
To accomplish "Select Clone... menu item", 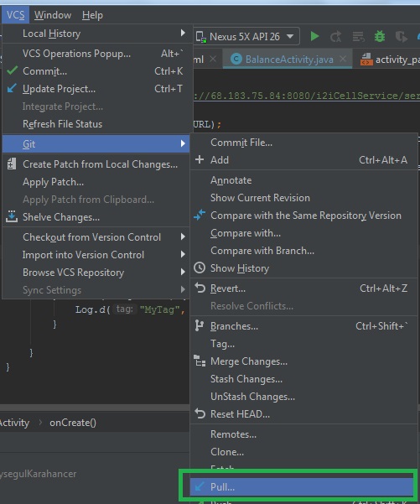I will pyautogui.click(x=304, y=452).
